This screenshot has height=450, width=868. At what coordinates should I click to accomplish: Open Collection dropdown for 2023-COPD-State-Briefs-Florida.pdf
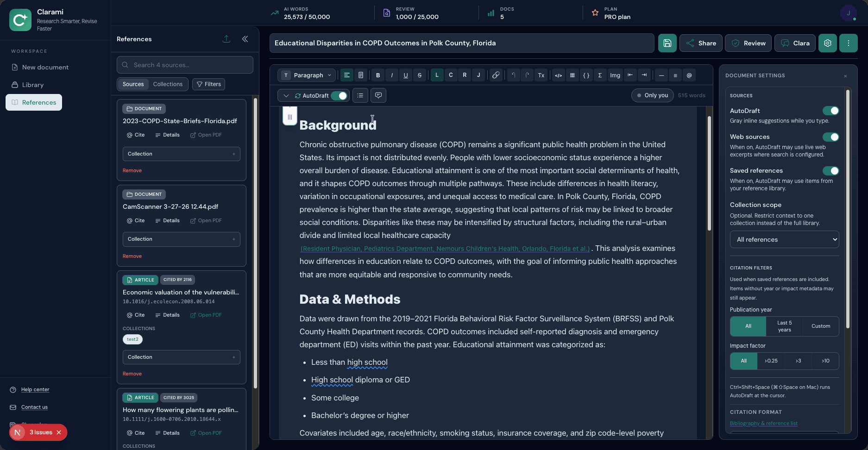181,154
